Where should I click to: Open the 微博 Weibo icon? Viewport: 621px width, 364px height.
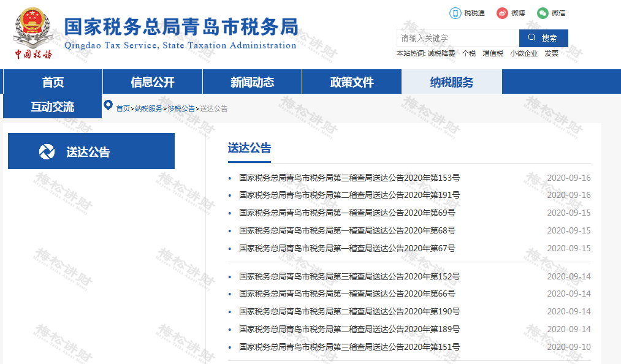502,13
